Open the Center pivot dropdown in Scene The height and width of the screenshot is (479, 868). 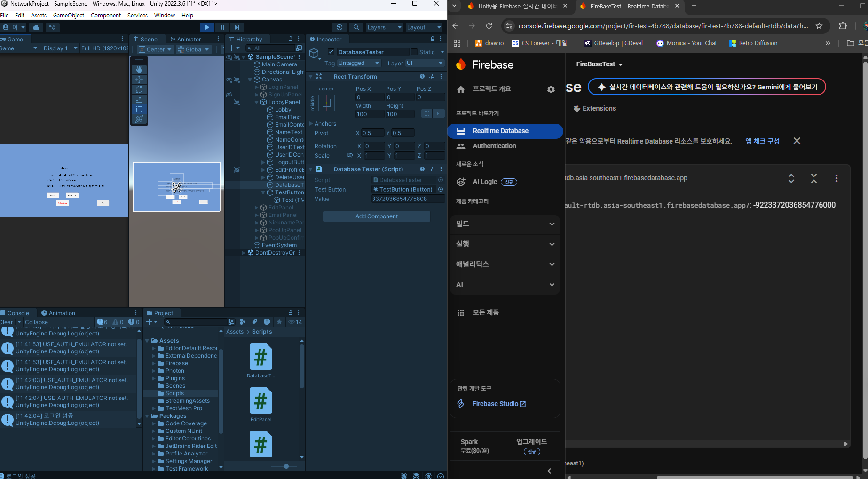click(x=155, y=49)
